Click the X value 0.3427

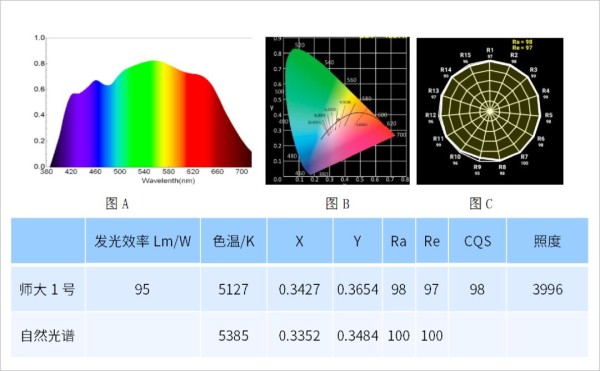click(x=299, y=290)
